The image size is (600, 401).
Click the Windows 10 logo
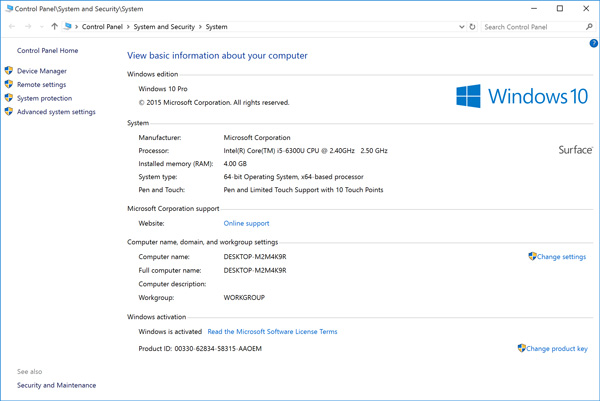tap(522, 96)
